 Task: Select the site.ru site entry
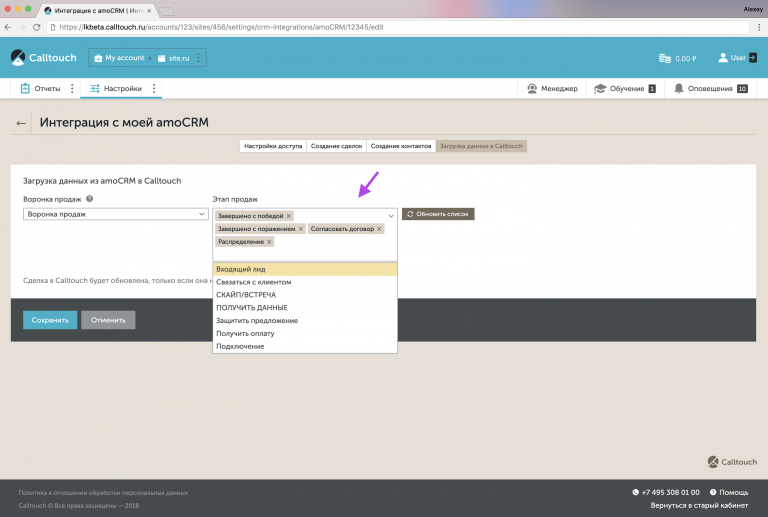click(173, 58)
